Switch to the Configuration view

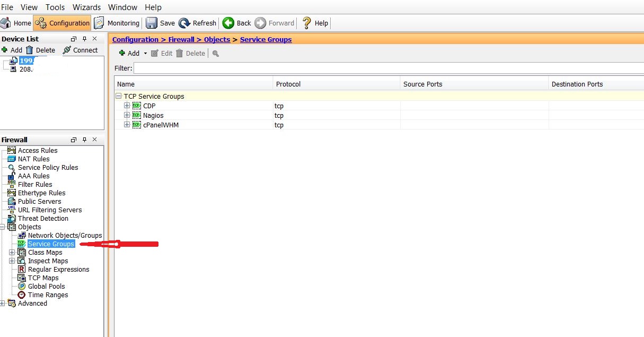[x=61, y=23]
